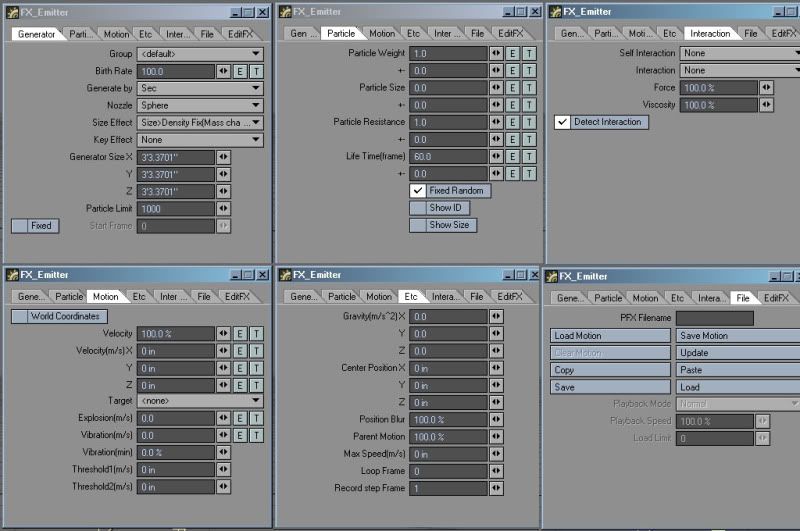The height and width of the screenshot is (531, 800).
Task: Open the EditFX tab in bottom-left window
Action: 237,297
